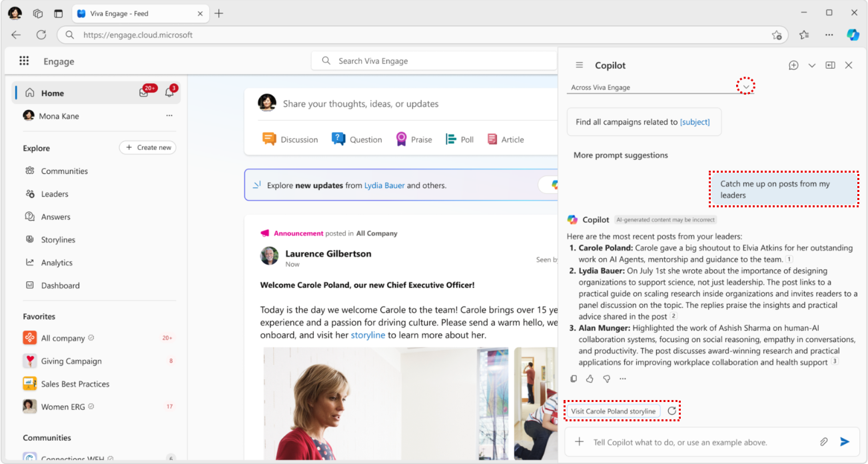Image resolution: width=868 pixels, height=464 pixels.
Task: Click the thumbs down feedback icon
Action: point(606,379)
